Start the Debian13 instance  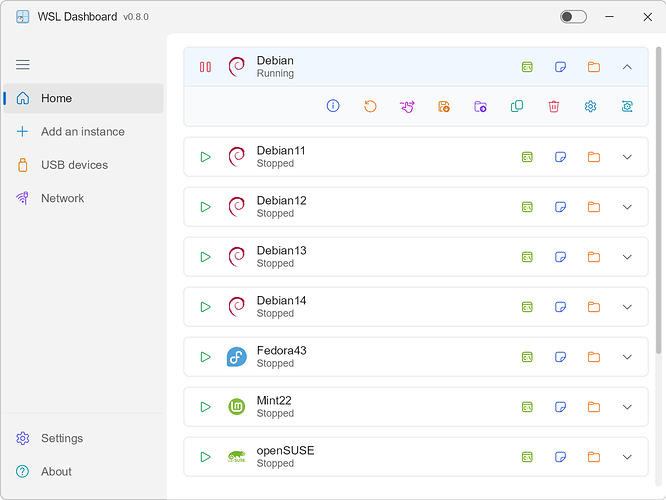(206, 257)
